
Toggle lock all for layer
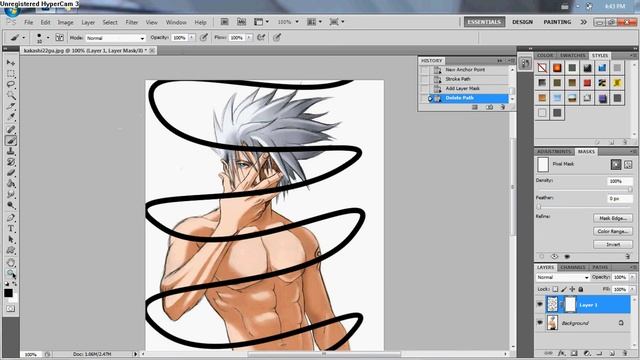[581, 289]
